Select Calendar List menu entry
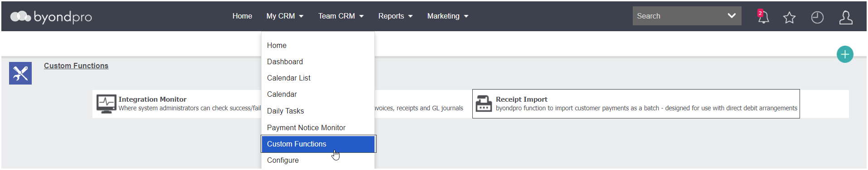 (318, 78)
